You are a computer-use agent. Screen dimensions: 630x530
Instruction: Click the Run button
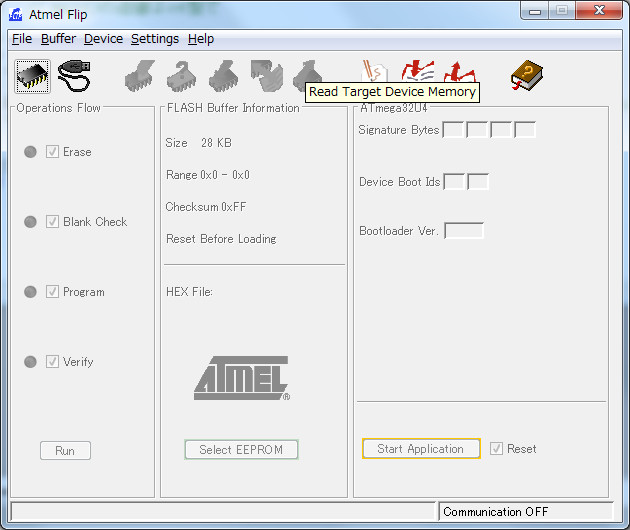coord(65,450)
